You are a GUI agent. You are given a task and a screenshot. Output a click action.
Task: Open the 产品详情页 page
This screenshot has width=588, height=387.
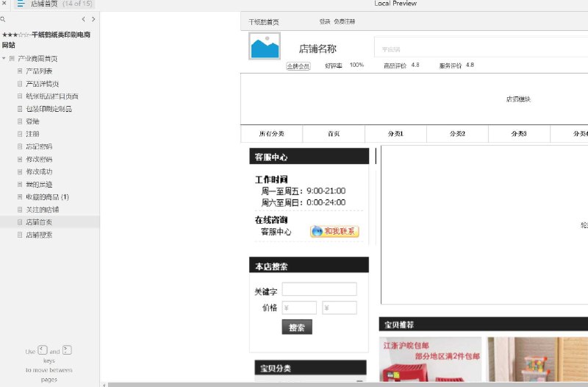click(43, 84)
